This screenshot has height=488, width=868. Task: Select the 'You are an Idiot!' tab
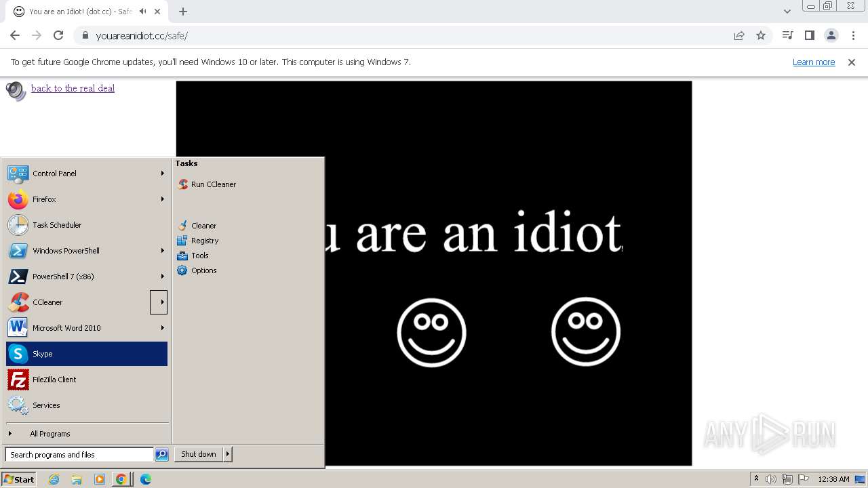pos(81,12)
